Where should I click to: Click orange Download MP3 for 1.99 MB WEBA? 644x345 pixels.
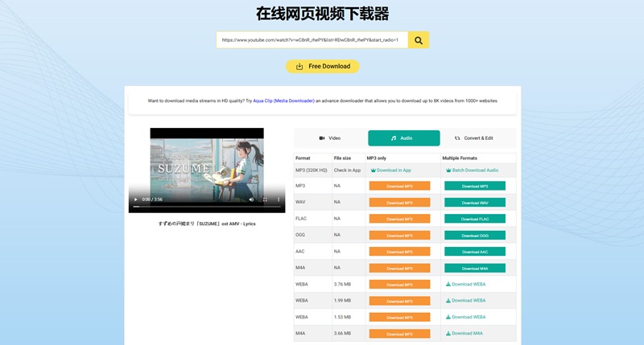click(x=399, y=301)
